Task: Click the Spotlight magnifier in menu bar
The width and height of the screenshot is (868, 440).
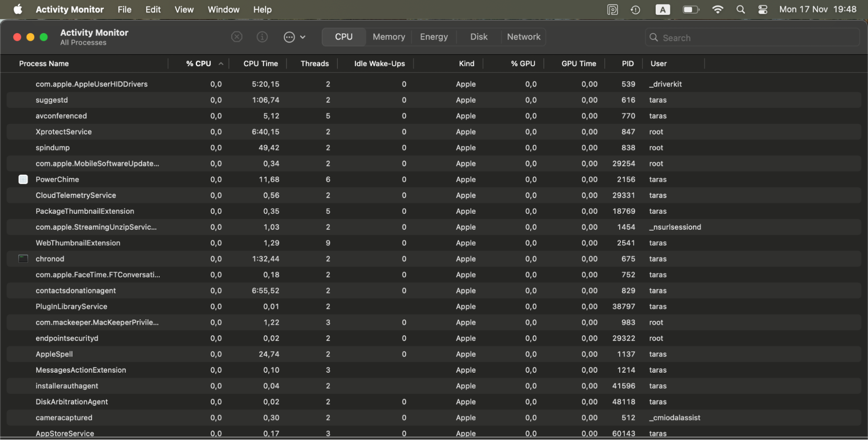Action: click(x=740, y=9)
